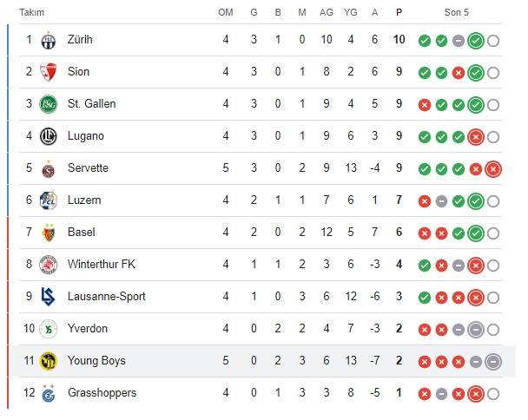Click the P points column header
The image size is (528, 420).
tap(399, 12)
